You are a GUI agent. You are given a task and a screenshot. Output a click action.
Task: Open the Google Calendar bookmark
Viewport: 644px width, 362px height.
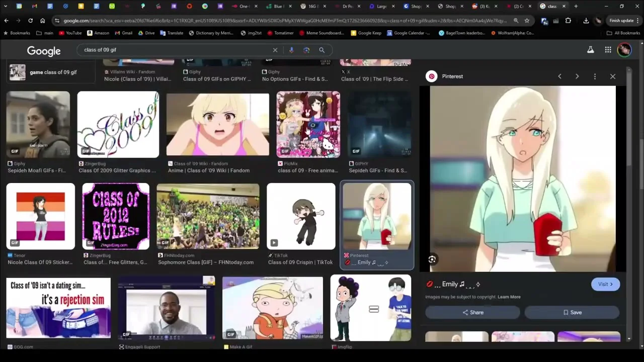(409, 33)
